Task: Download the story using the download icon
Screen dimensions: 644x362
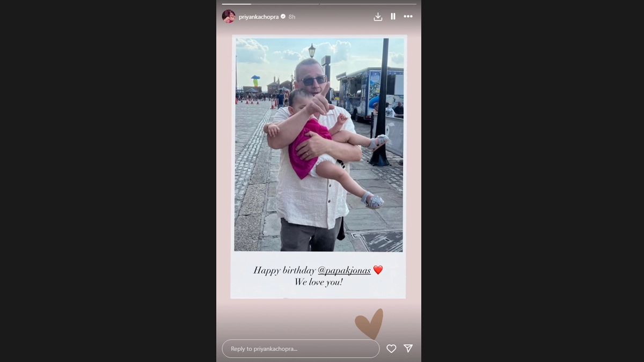Action: 378,17
